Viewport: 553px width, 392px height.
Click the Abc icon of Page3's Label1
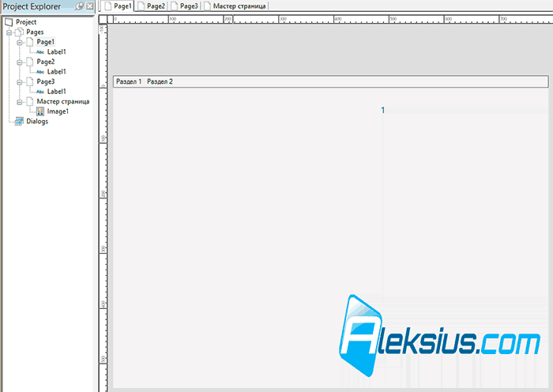pyautogui.click(x=40, y=92)
